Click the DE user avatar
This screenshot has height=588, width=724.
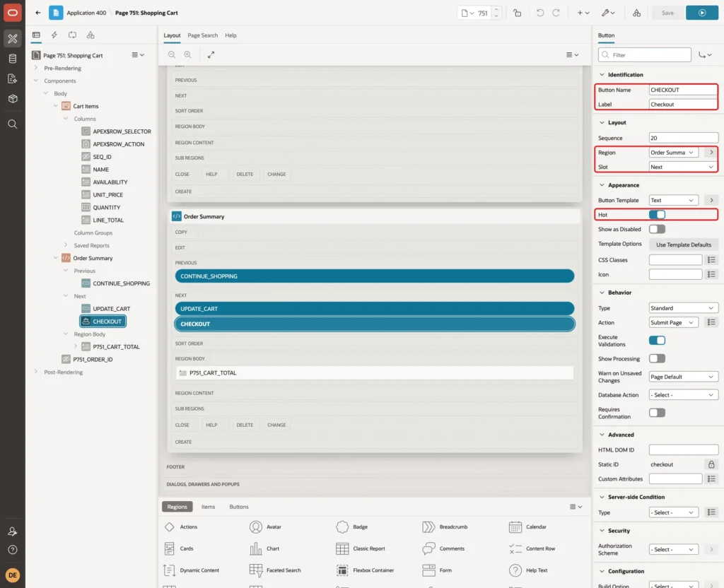(x=13, y=575)
